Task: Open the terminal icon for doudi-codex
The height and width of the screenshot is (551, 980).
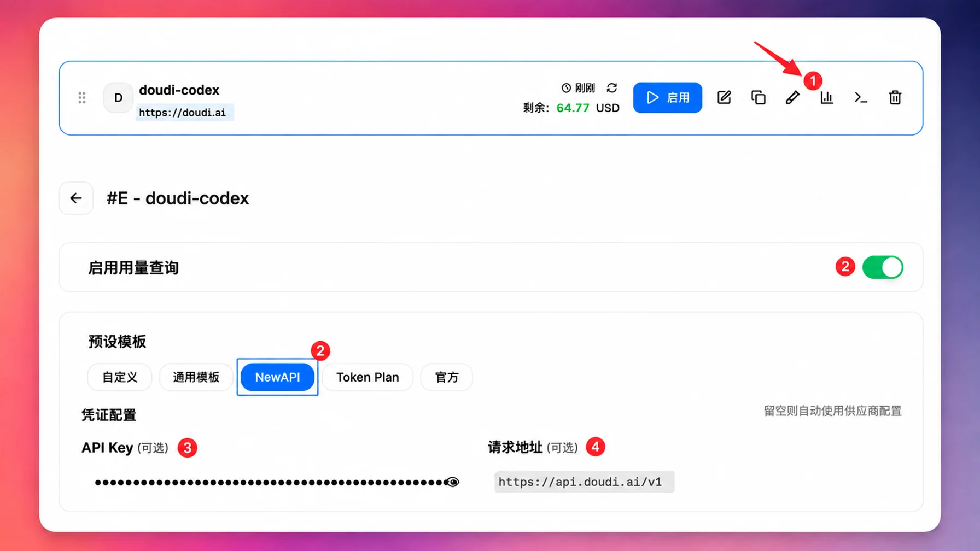Action: click(x=861, y=98)
